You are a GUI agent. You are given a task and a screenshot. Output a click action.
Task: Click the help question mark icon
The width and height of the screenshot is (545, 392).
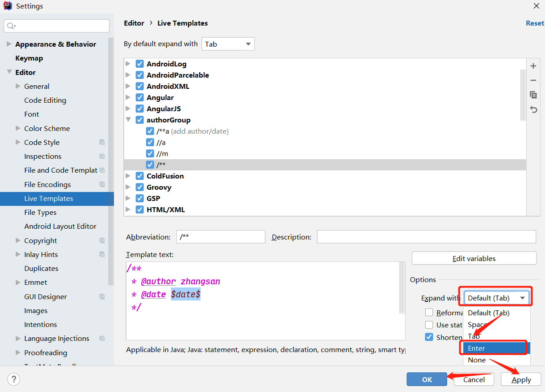click(13, 379)
